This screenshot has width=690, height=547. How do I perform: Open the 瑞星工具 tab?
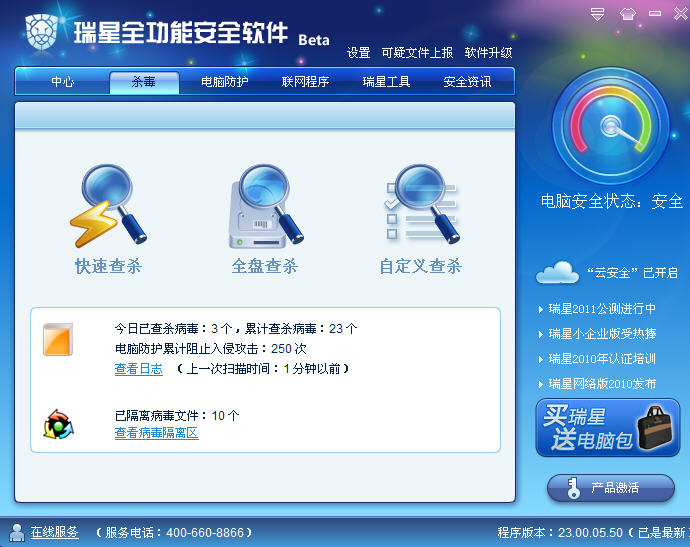point(386,82)
